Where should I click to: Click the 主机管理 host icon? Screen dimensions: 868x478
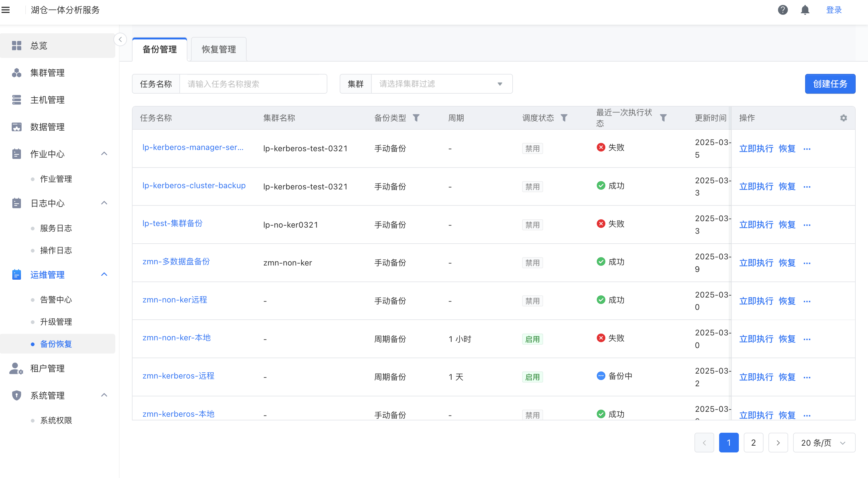pos(17,100)
